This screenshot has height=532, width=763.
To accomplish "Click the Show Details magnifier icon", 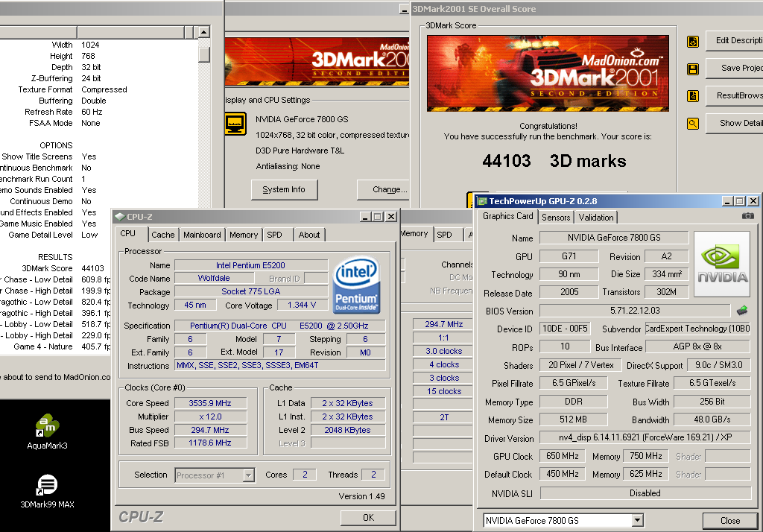I will (x=693, y=124).
